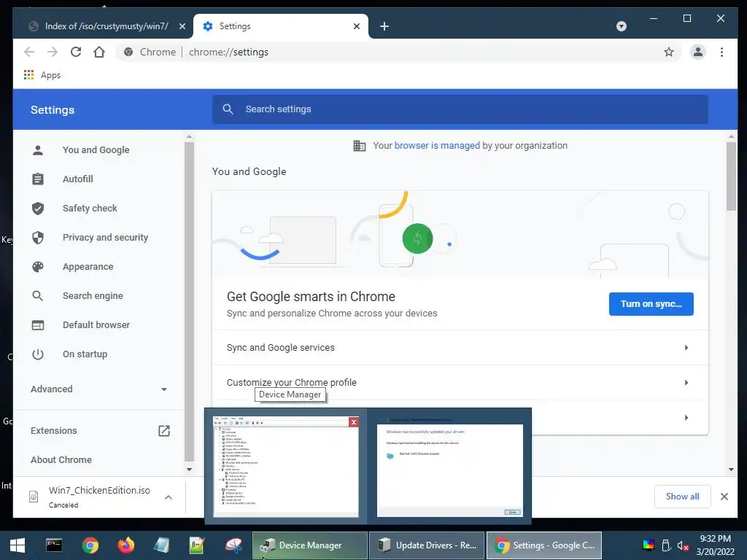The height and width of the screenshot is (560, 747).
Task: Launch Chrome from the taskbar pinned icon
Action: click(90, 545)
